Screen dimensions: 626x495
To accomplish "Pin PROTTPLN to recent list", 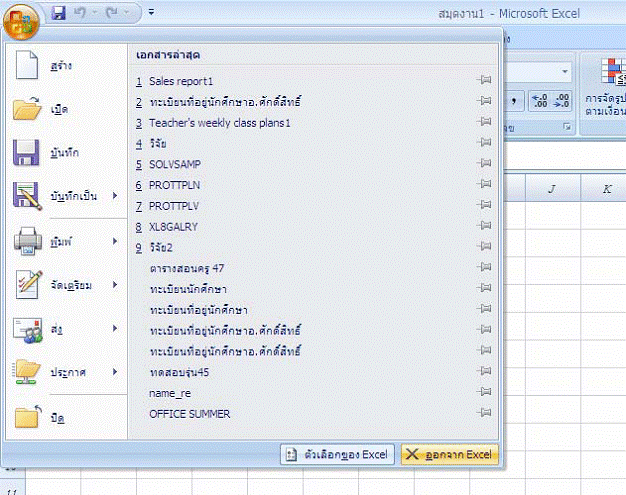I will tap(484, 184).
